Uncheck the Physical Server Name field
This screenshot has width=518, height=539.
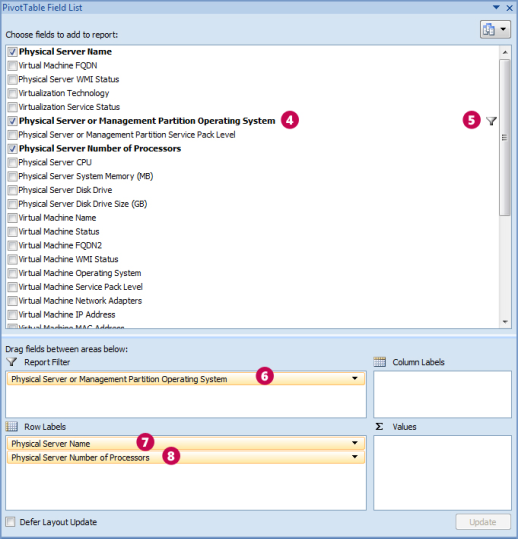(13, 52)
